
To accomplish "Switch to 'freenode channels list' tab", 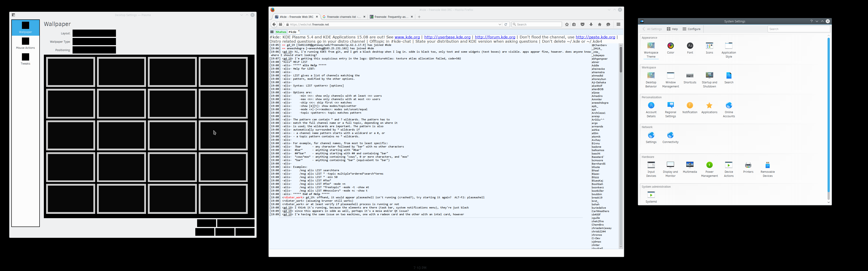I will (344, 17).
